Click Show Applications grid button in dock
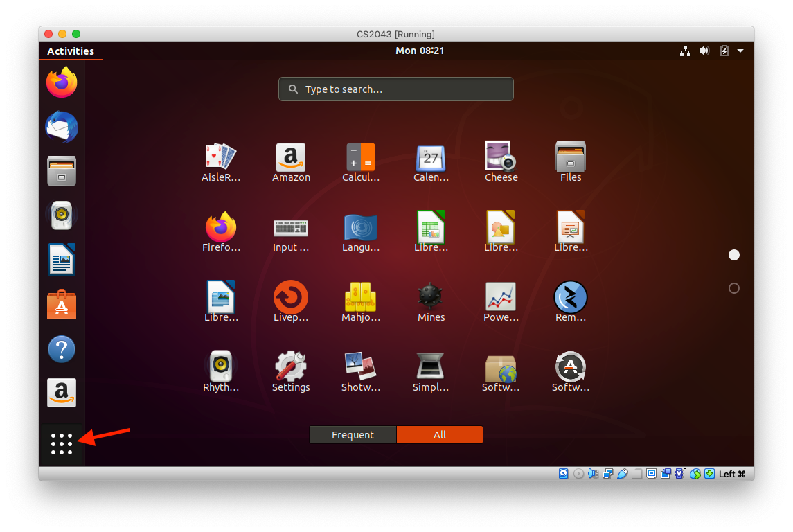Screen dimensions: 793x532 [62, 444]
